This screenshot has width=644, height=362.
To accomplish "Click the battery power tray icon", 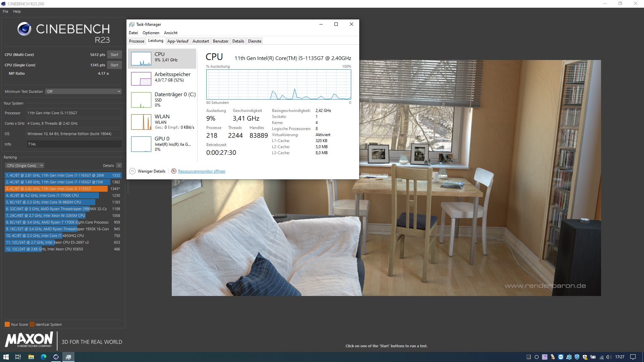I will [593, 357].
